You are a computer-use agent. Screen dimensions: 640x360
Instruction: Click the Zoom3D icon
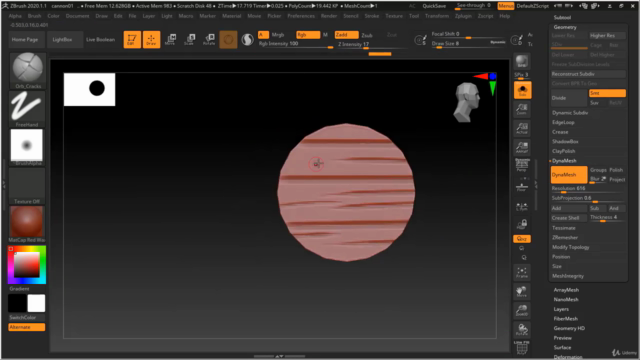tap(522, 311)
